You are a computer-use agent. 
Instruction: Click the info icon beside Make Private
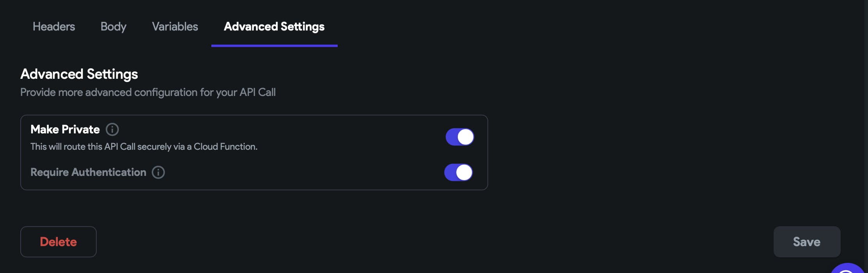112,129
